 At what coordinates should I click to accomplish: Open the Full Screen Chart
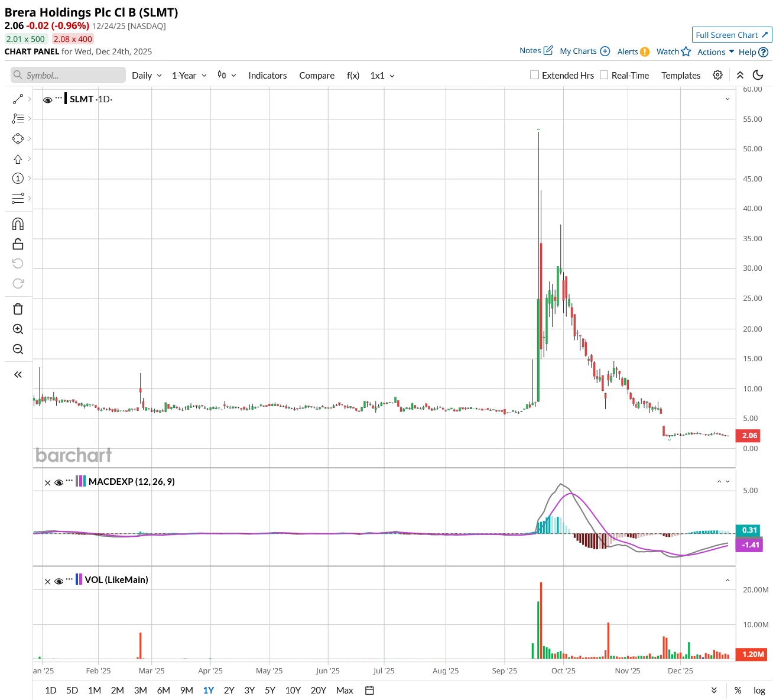click(732, 35)
